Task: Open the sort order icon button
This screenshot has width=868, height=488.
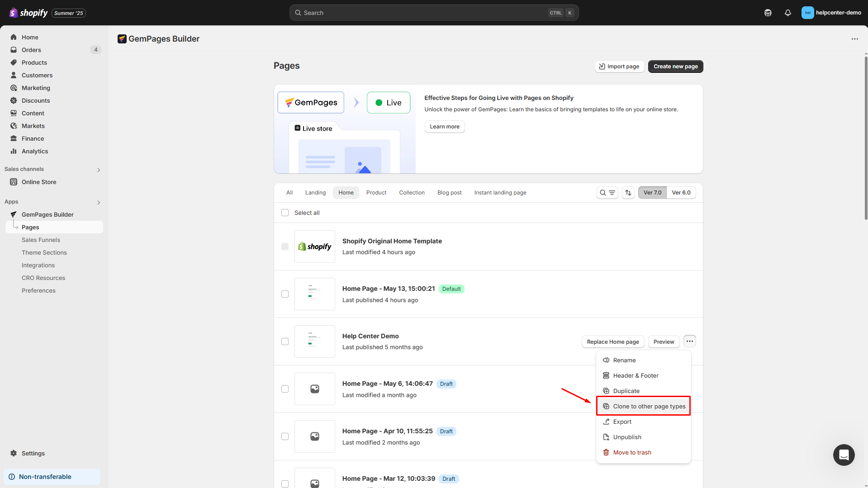Action: pos(628,193)
